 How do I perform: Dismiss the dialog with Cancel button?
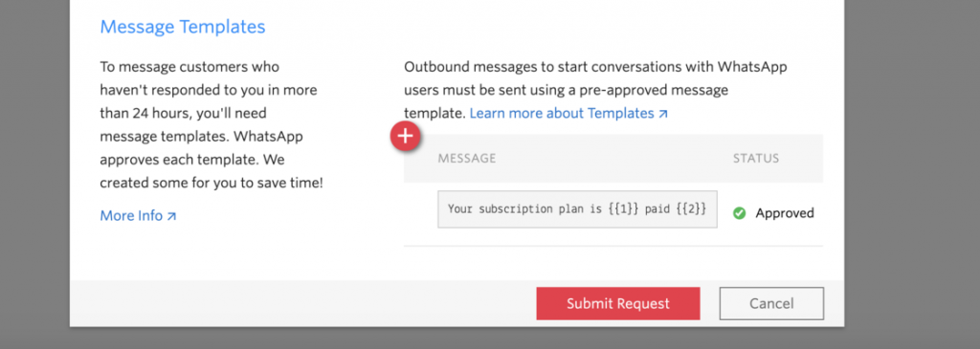tap(771, 303)
